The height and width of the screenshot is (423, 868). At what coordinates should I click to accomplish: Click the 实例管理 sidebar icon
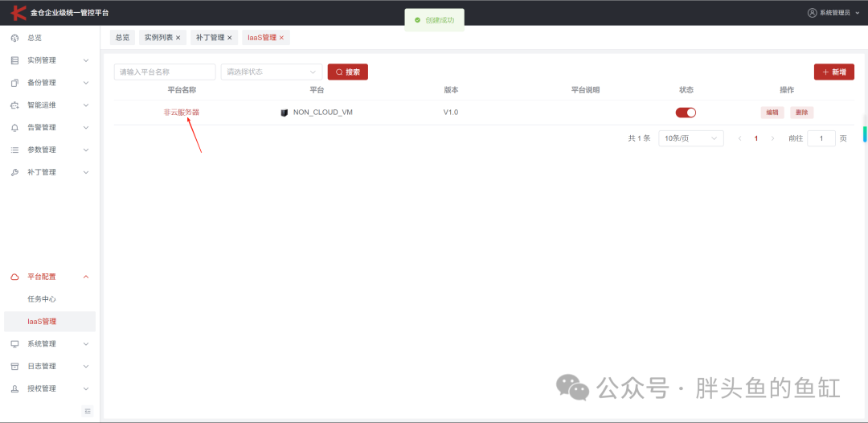pos(15,60)
